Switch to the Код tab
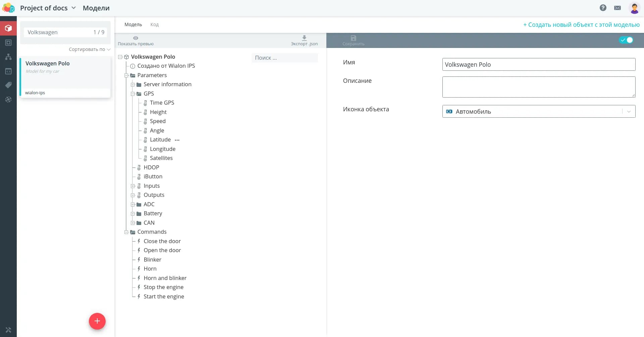644x337 pixels. tap(154, 24)
